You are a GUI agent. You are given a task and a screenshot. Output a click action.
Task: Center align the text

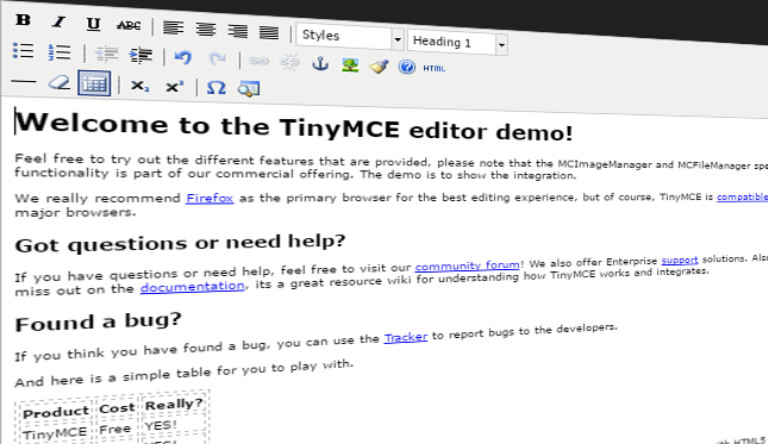(x=205, y=29)
